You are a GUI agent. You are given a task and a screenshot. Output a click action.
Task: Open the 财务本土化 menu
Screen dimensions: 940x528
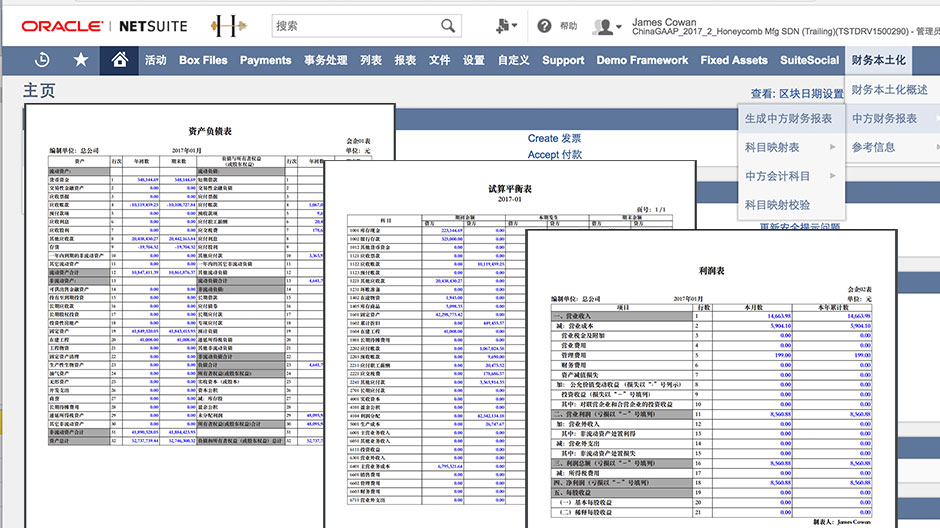pyautogui.click(x=878, y=60)
